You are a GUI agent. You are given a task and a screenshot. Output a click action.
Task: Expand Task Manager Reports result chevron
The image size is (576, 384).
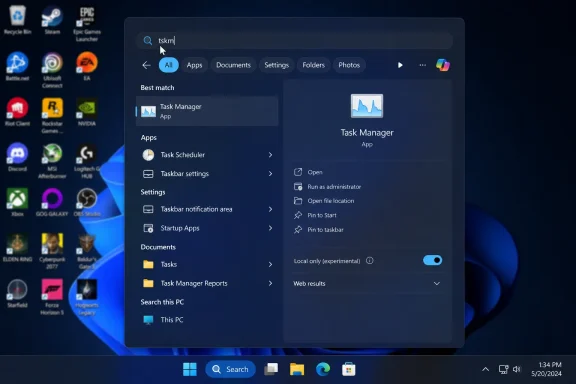click(270, 283)
